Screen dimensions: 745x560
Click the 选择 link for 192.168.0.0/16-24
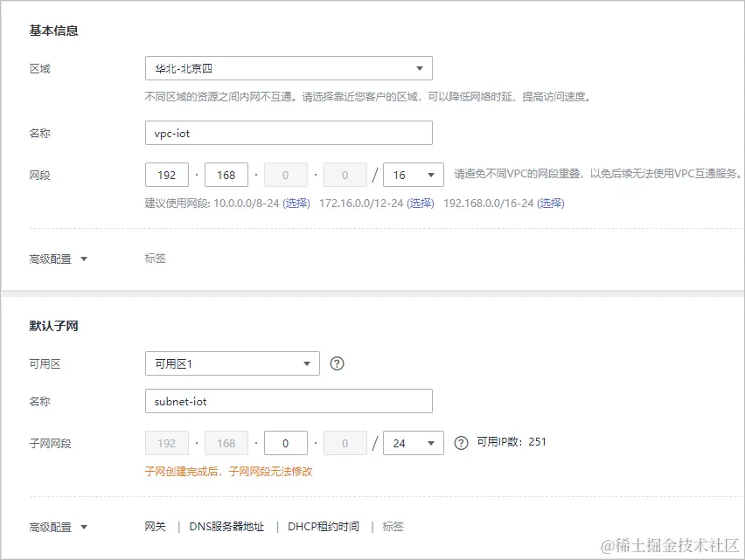[x=551, y=204]
